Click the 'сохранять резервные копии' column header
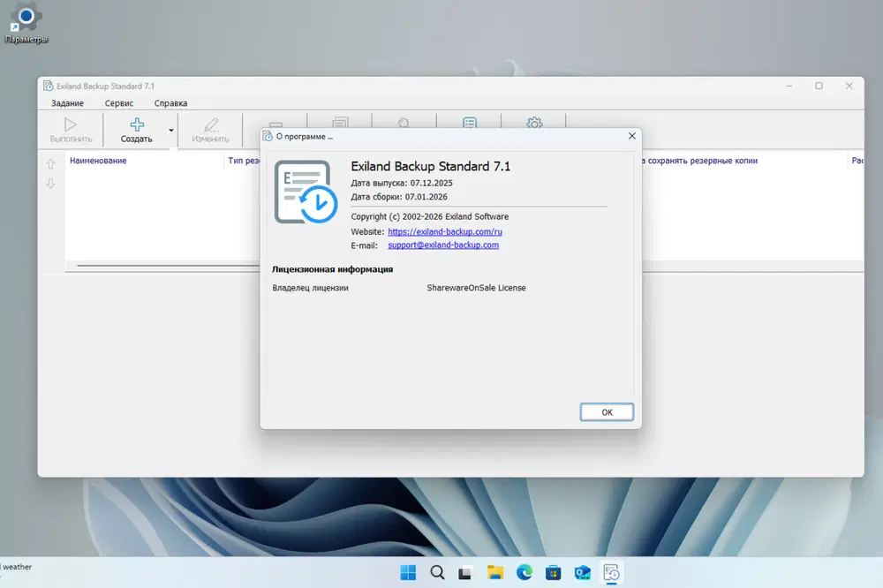This screenshot has width=883, height=588. click(702, 161)
